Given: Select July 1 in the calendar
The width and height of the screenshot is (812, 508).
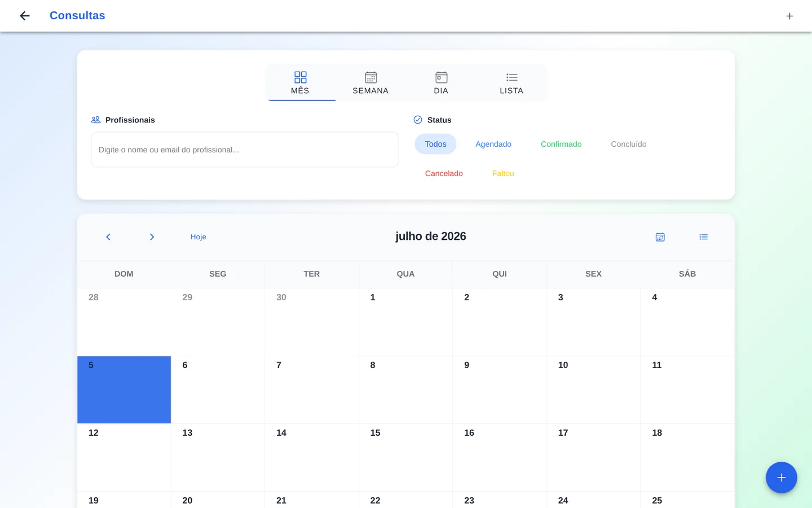Looking at the screenshot, I should 405,322.
